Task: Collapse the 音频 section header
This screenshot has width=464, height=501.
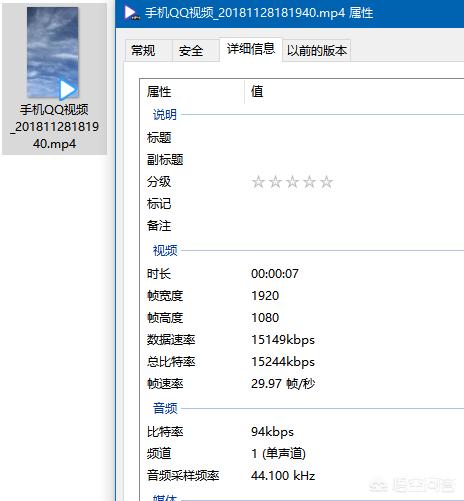Action: click(165, 408)
